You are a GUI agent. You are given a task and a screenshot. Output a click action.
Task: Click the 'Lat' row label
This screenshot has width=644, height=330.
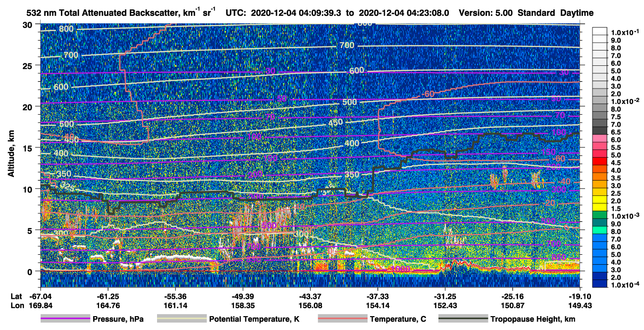[x=16, y=296]
